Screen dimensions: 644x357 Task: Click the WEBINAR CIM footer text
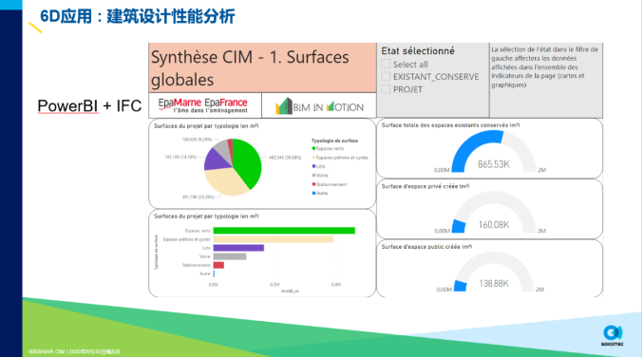74,351
